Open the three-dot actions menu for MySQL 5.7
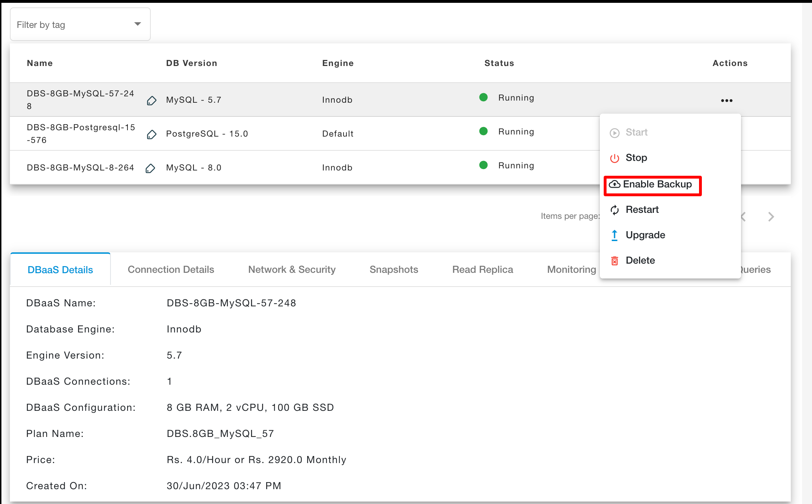The height and width of the screenshot is (504, 812). (727, 101)
